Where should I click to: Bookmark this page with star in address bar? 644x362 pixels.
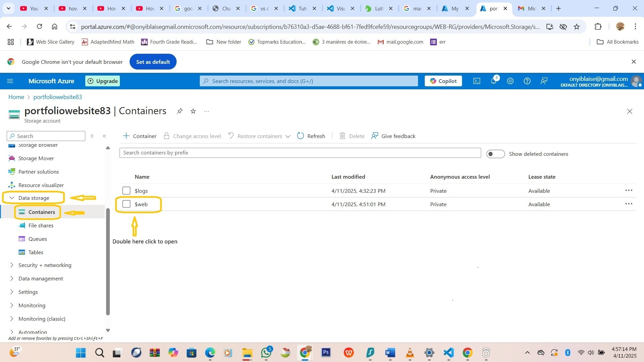[x=577, y=27]
